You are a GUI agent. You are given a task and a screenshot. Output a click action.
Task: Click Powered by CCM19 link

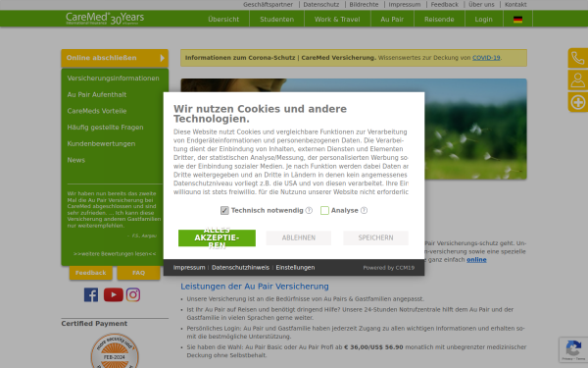(x=388, y=268)
